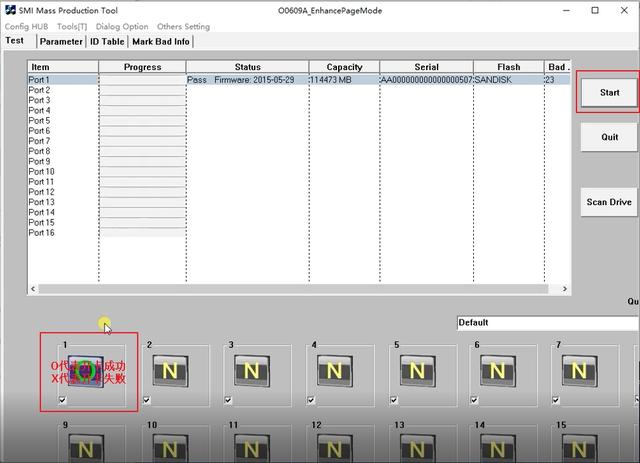Viewport: 640px width, 463px height.
Task: Select the port 5 N drive icon
Action: tap(417, 371)
